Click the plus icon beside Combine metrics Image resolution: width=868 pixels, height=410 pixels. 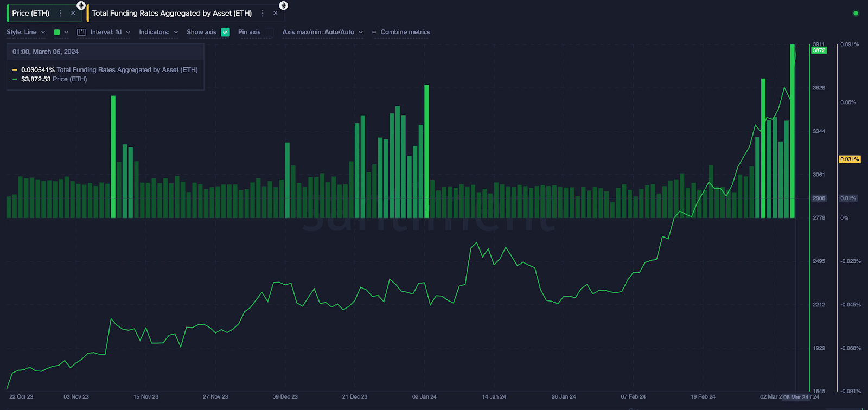(x=374, y=32)
